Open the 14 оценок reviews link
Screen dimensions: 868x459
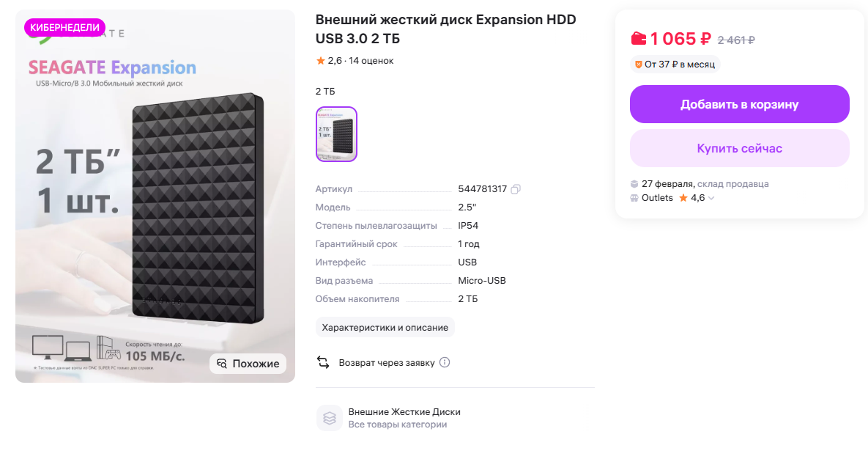coord(371,61)
